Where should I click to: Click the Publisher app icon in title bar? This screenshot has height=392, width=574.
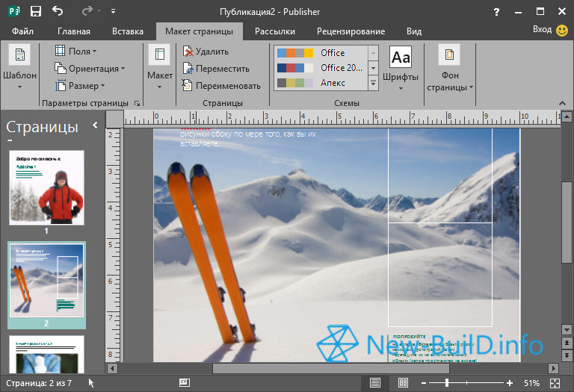coord(14,11)
